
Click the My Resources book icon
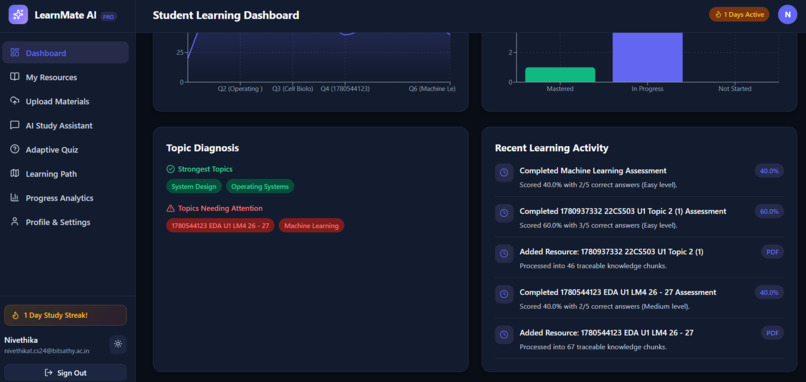[14, 77]
